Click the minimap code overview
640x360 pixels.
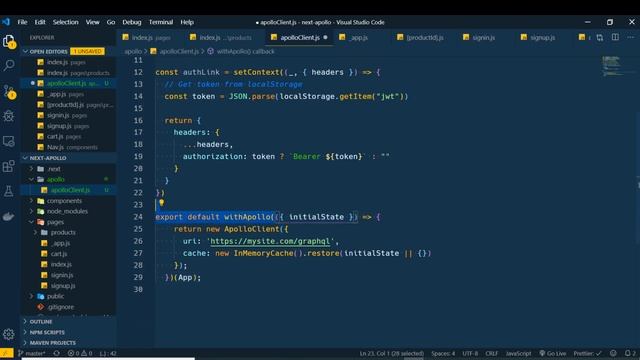point(613,66)
